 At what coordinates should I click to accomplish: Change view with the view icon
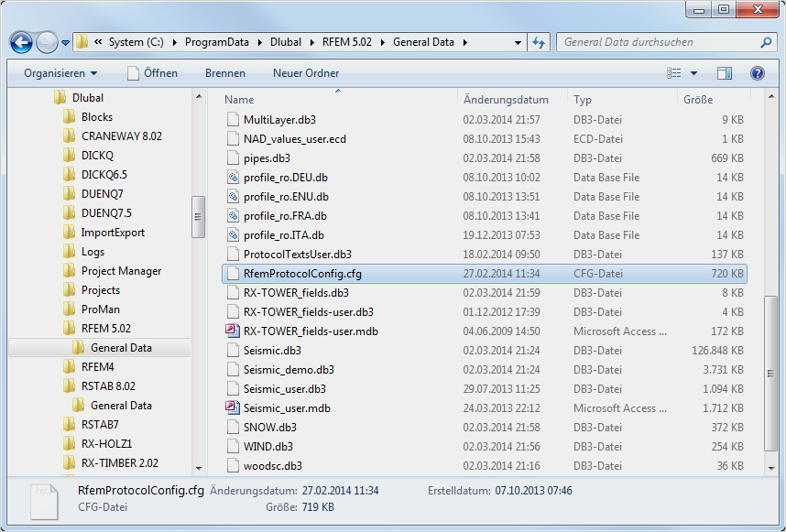[x=673, y=73]
